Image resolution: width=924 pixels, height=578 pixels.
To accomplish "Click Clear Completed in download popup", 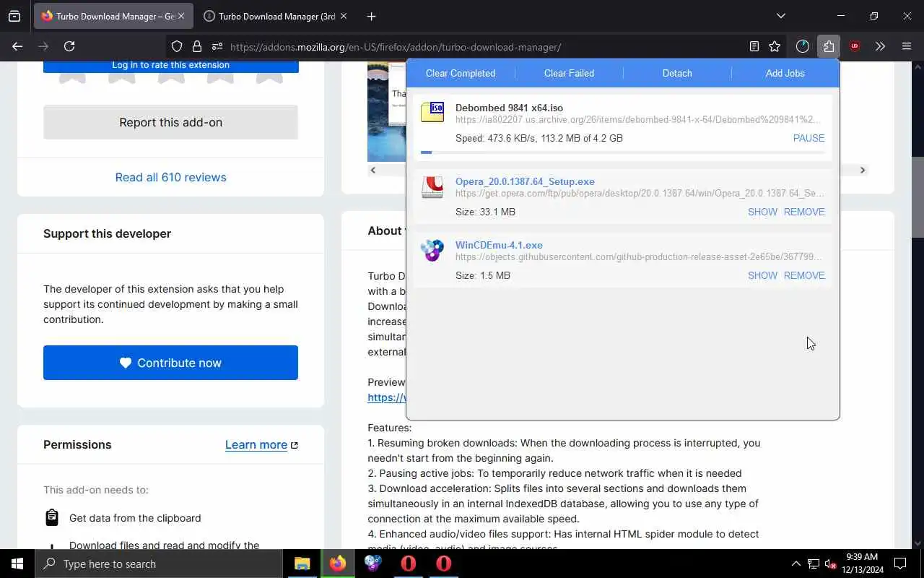I will coord(461,73).
